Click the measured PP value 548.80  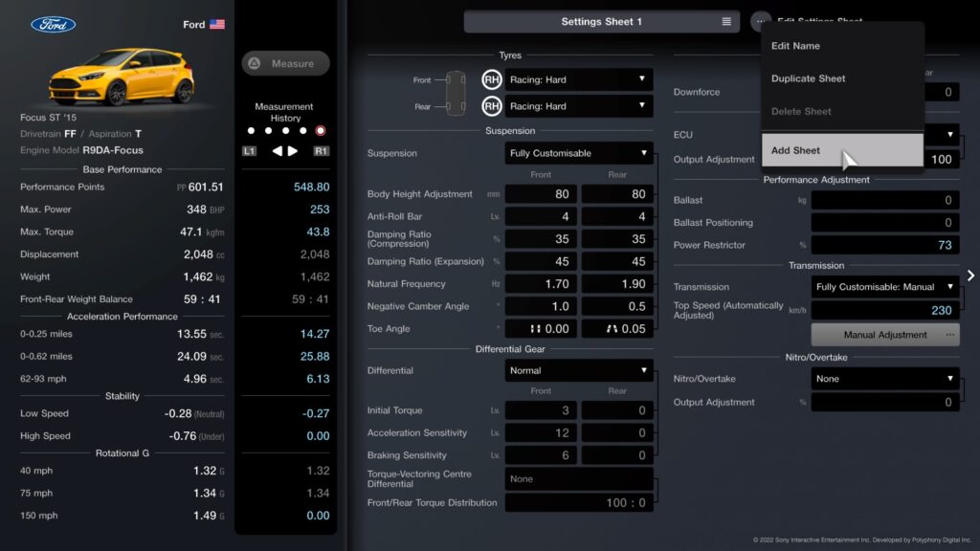coord(311,187)
